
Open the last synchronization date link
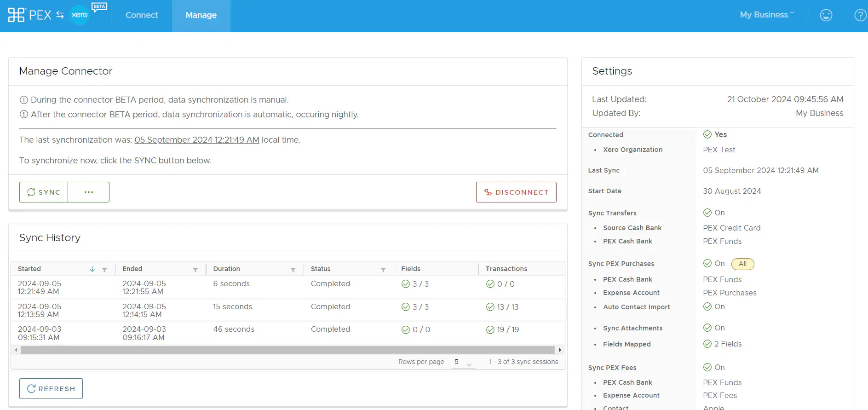coord(197,140)
